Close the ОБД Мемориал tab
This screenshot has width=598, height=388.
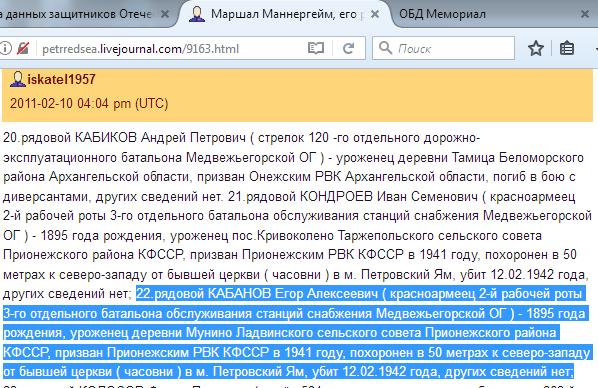[585, 14]
